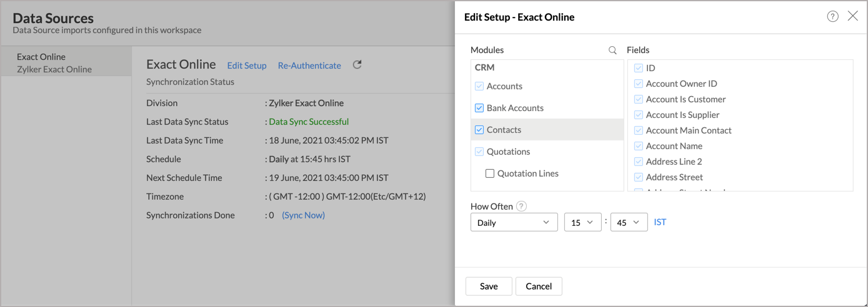Toggle the Accounts module checkbox

tap(479, 86)
